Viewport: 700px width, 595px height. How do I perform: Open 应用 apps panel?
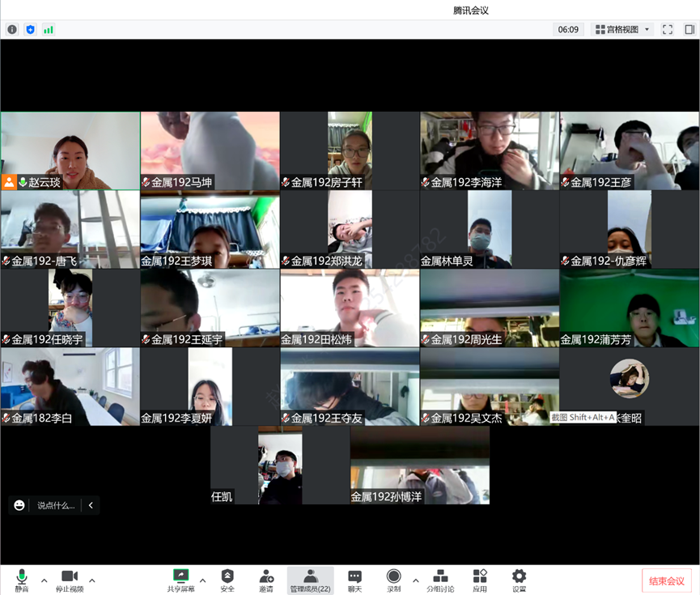point(480,580)
